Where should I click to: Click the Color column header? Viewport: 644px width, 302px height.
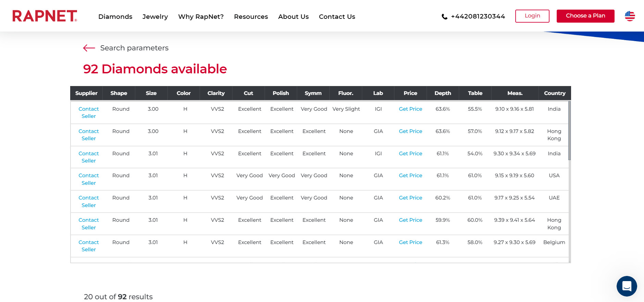[184, 93]
